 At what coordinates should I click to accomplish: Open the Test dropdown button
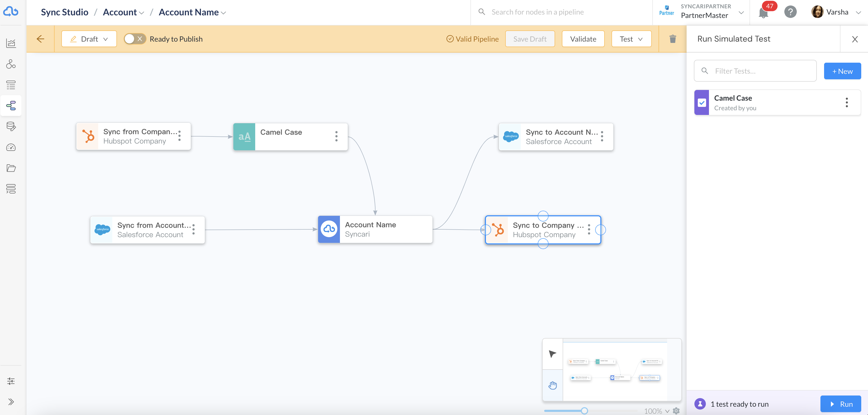[631, 39]
